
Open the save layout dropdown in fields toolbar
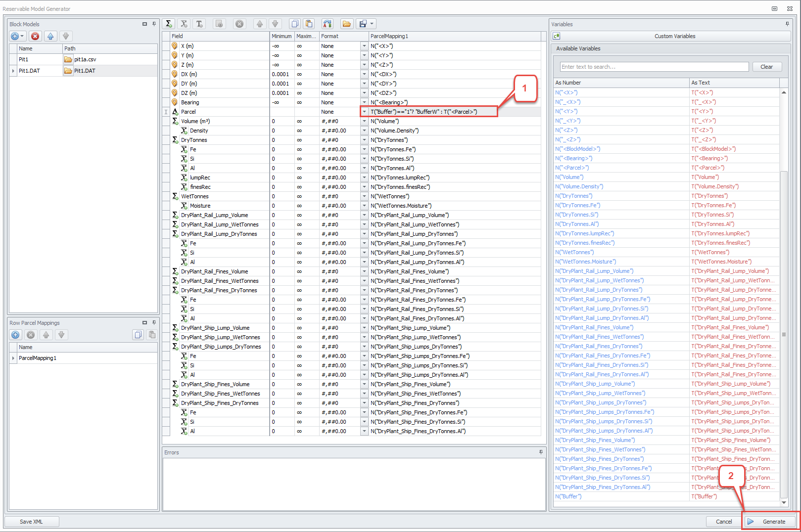click(x=372, y=24)
